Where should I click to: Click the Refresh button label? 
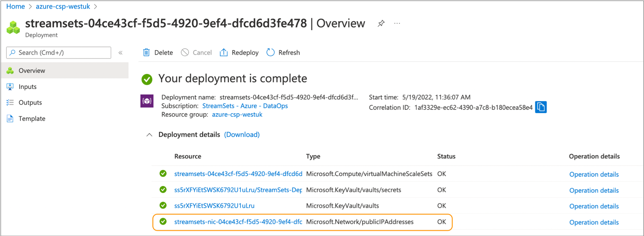click(289, 53)
